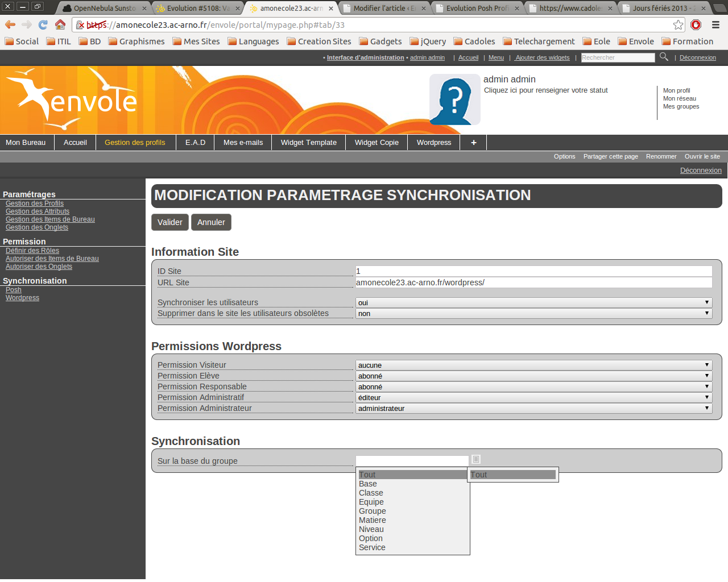Open the Permission Administrateur dropdown

point(533,409)
